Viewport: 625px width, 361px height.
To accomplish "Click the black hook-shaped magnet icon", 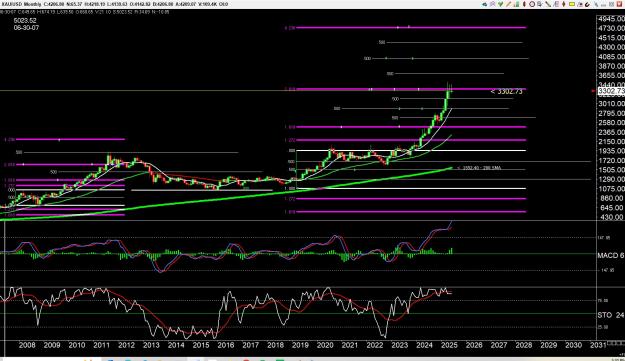I will click(587, 4).
